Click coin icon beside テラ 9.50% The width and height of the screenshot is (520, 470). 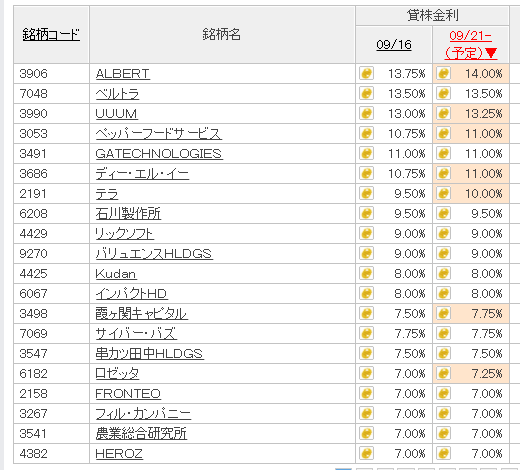tap(366, 193)
